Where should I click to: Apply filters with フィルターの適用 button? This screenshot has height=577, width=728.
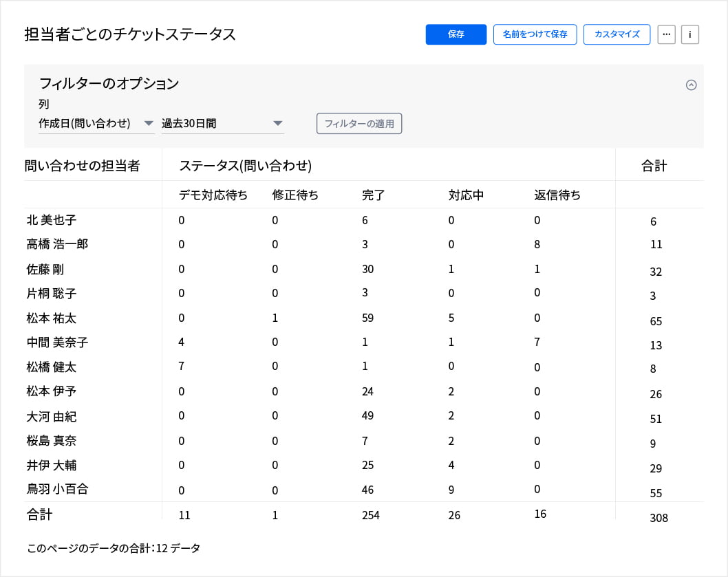[x=358, y=124]
